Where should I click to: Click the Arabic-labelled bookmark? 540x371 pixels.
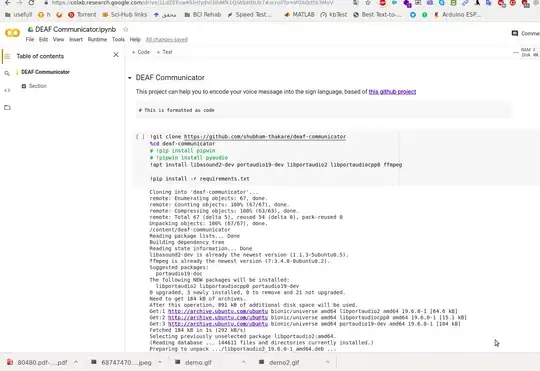(x=165, y=15)
